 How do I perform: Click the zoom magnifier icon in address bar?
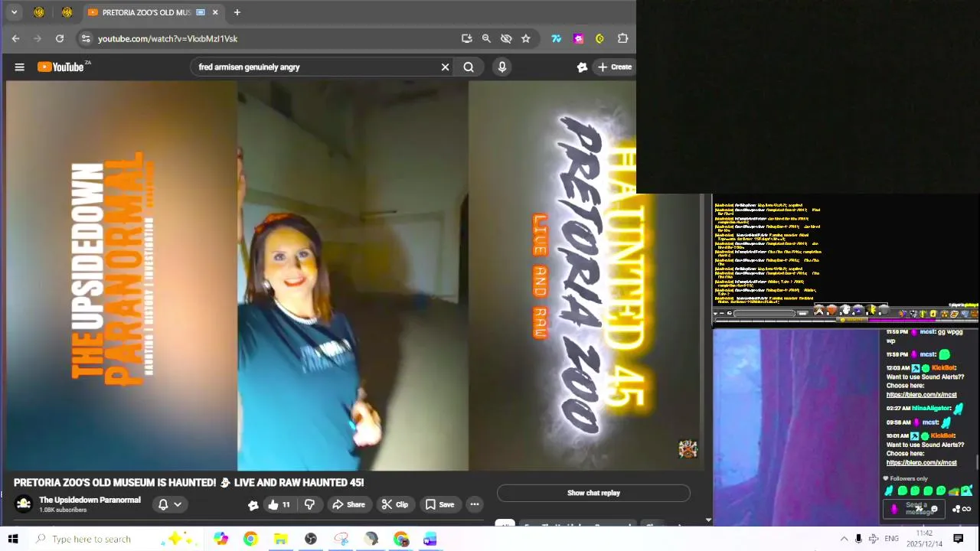click(x=486, y=38)
